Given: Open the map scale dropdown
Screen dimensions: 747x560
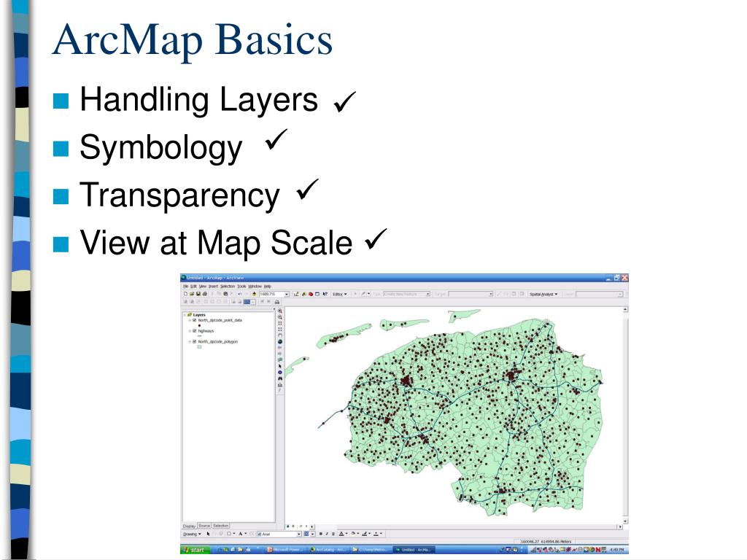Looking at the screenshot, I should pos(287,295).
